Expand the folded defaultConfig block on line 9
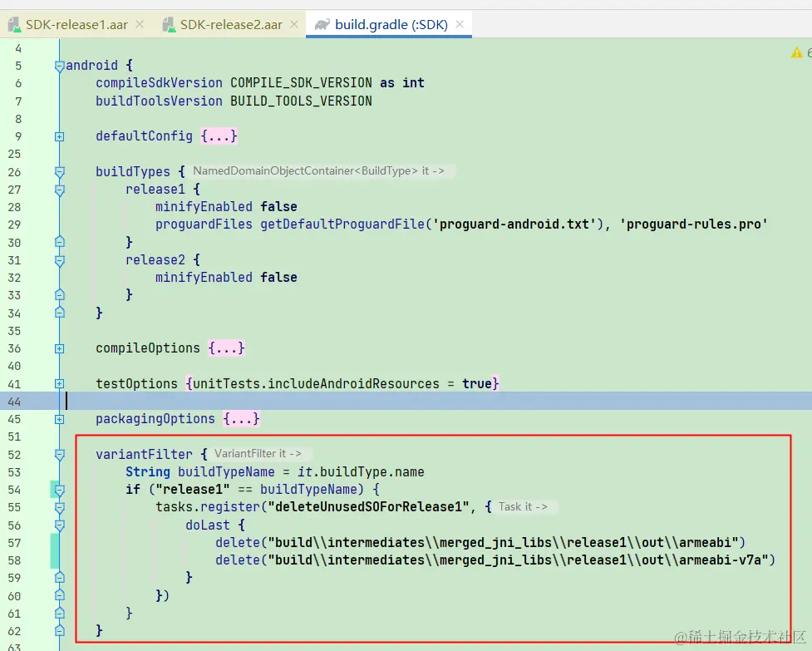Viewport: 812px width, 651px height. point(60,136)
